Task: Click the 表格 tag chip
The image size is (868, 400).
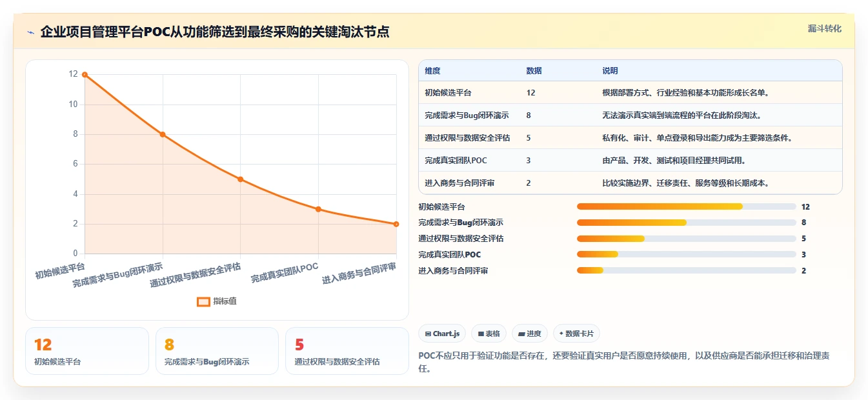Action: (489, 334)
